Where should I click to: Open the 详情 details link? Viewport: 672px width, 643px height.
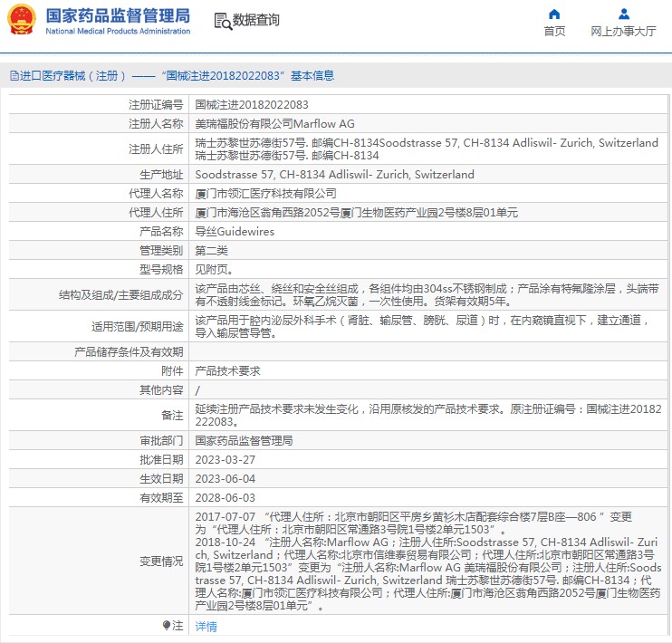click(x=206, y=627)
